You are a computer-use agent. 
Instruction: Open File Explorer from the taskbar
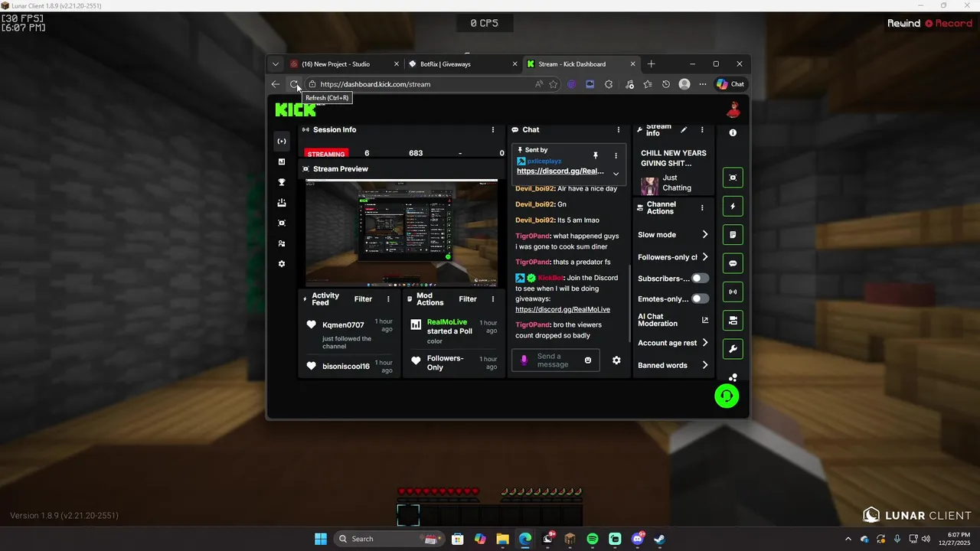[x=502, y=539]
